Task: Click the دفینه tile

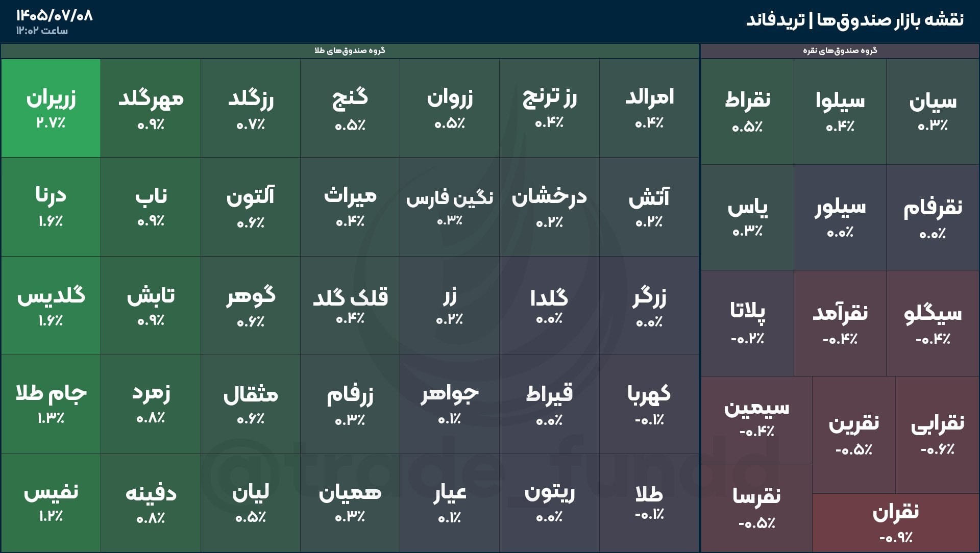Action: click(x=151, y=503)
